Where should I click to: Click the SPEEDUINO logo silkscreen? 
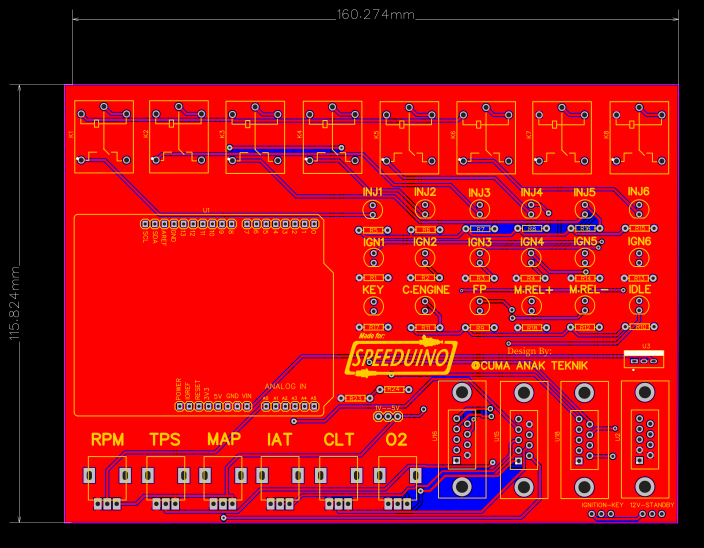click(403, 357)
